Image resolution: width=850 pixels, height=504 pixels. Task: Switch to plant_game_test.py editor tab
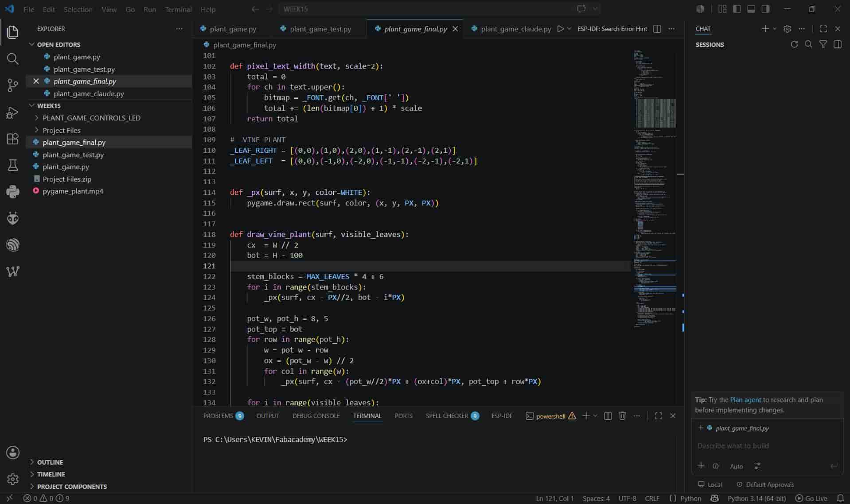click(320, 29)
